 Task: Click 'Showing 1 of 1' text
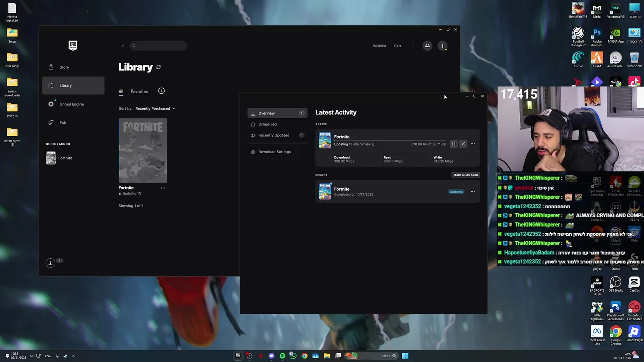pos(131,206)
